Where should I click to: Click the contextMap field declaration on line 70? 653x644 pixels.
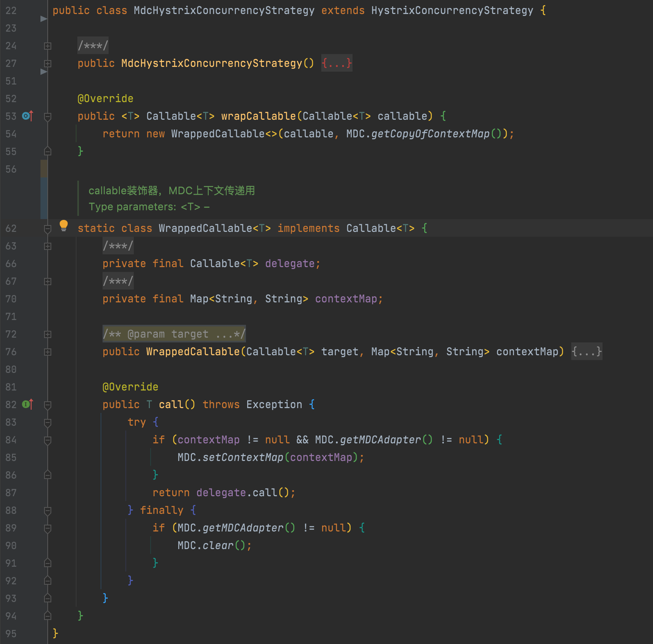(x=346, y=299)
